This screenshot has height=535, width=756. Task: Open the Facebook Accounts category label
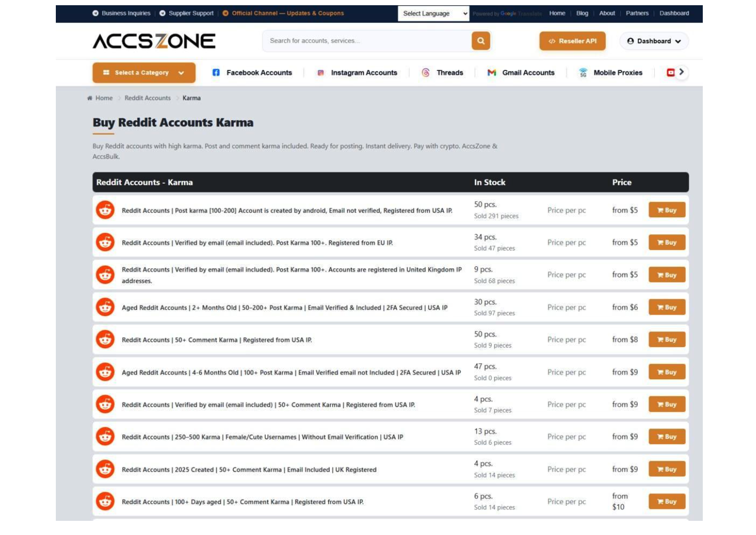[x=259, y=73]
